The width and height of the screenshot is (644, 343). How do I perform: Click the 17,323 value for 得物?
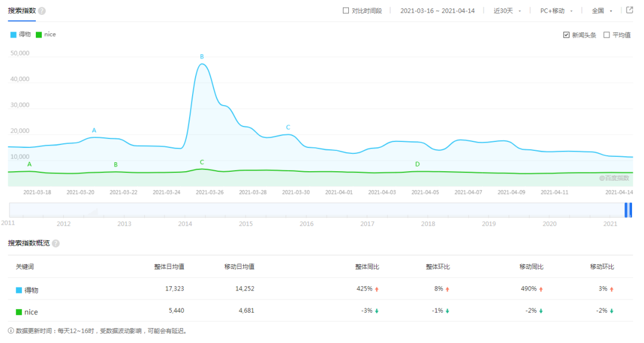[175, 289]
